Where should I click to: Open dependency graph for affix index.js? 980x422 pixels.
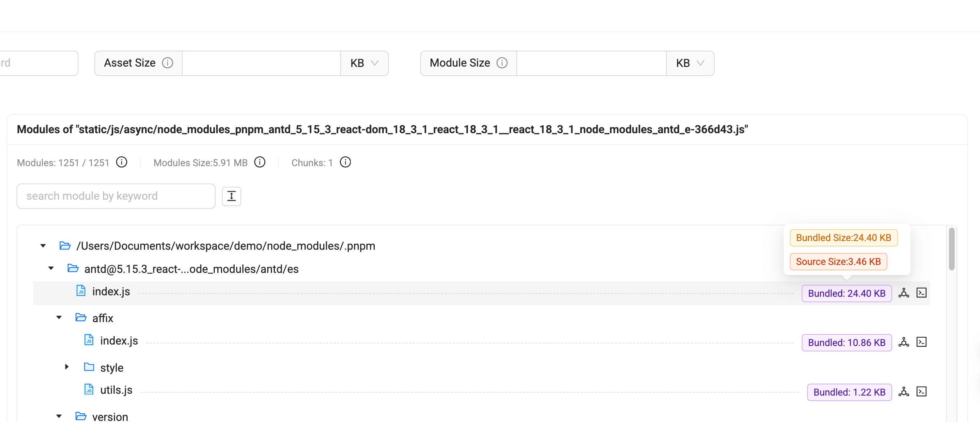click(904, 342)
